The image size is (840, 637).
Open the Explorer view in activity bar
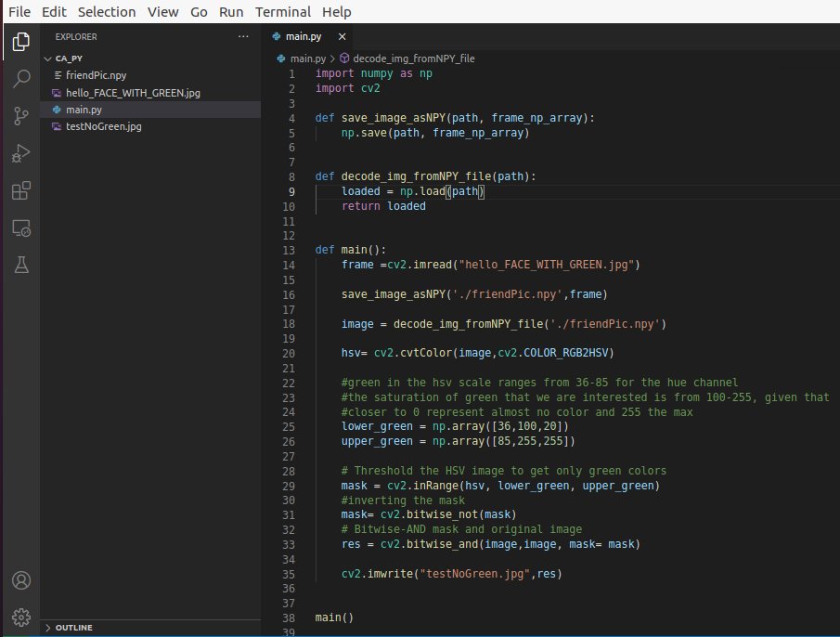coord(21,42)
